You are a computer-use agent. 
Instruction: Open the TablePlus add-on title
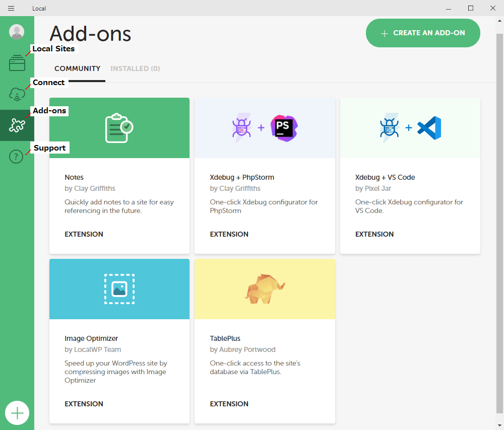[225, 338]
